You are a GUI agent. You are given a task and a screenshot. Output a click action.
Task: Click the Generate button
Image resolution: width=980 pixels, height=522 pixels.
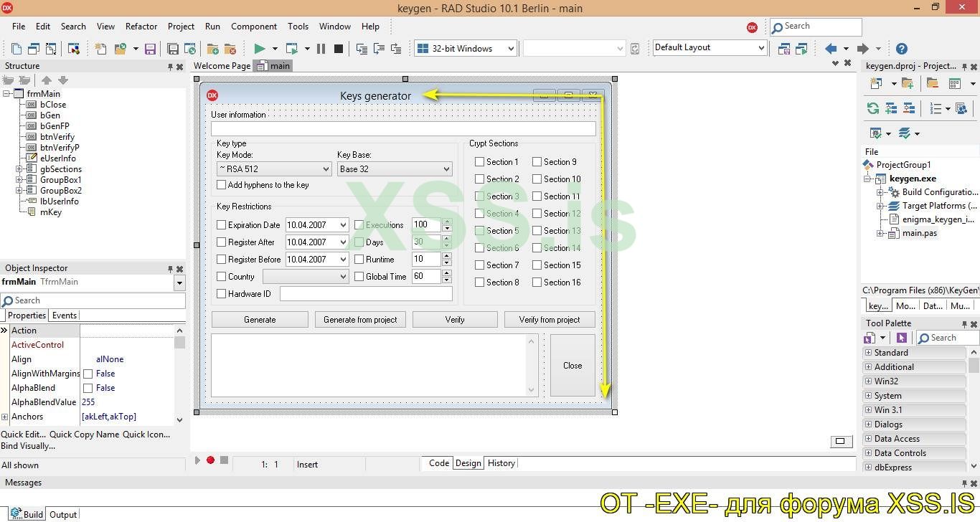pyautogui.click(x=260, y=320)
